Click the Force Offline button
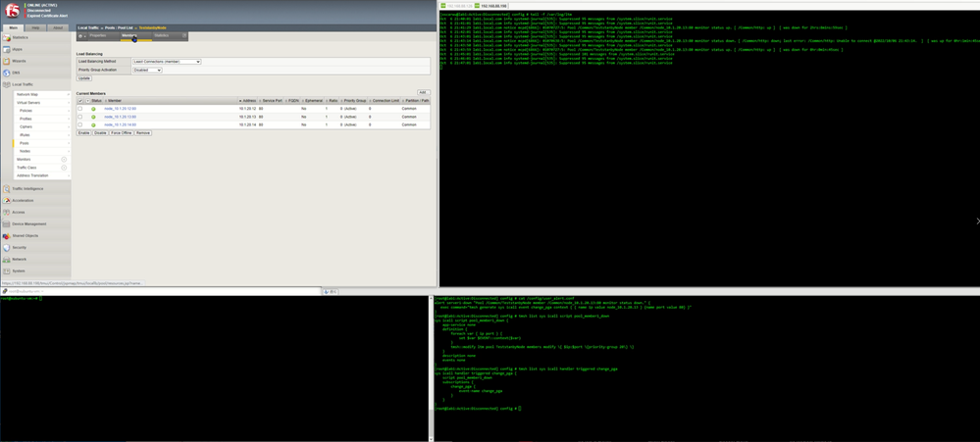 tap(122, 133)
